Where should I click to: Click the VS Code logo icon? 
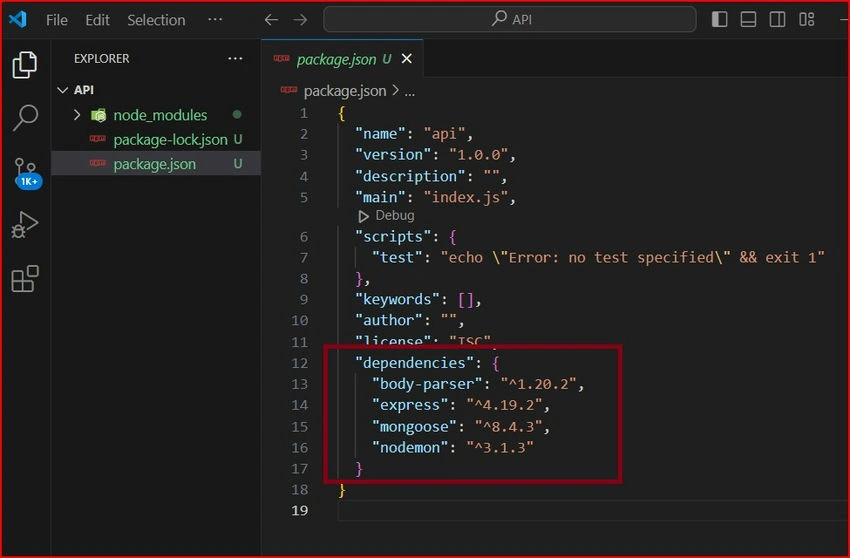(17, 20)
